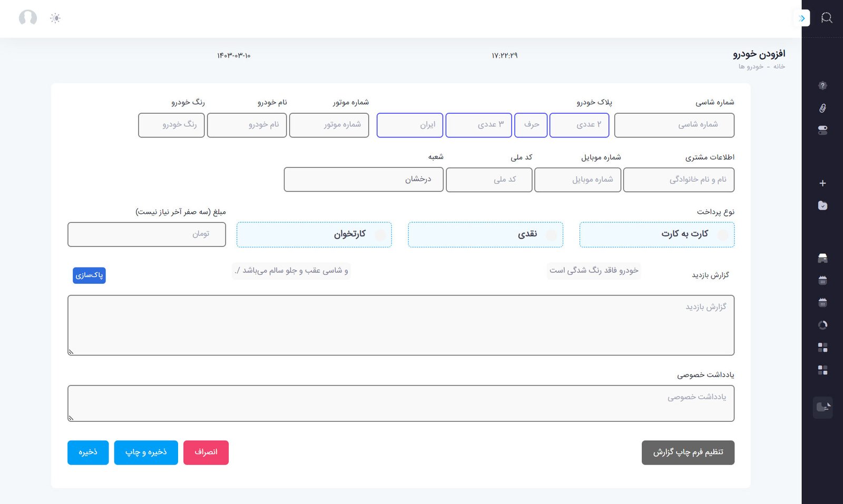
Task: Focus the رنگ خودرو input
Action: pos(171,125)
